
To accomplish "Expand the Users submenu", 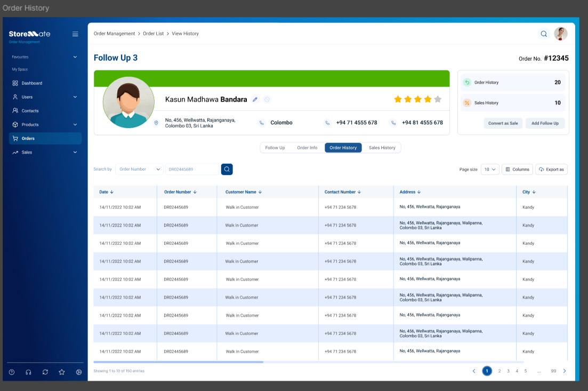I will coord(75,97).
